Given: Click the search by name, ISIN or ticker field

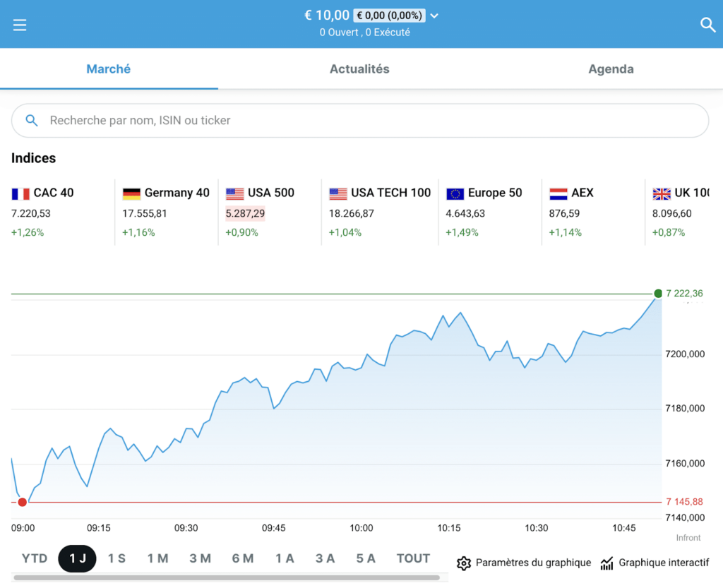Looking at the screenshot, I should pos(360,121).
